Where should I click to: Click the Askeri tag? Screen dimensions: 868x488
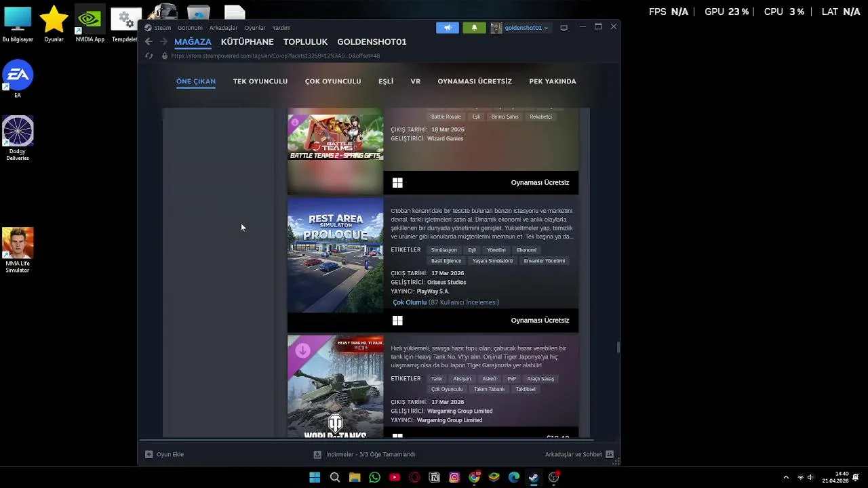point(490,379)
